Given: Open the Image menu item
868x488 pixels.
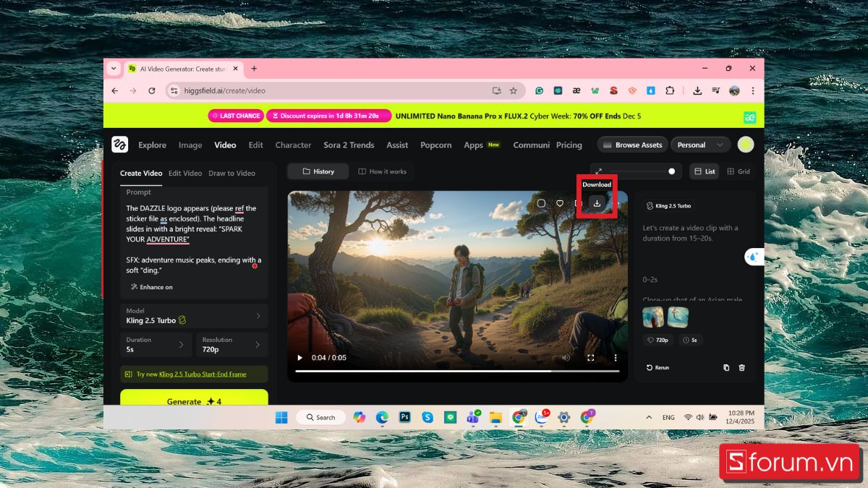Looking at the screenshot, I should click(x=190, y=145).
